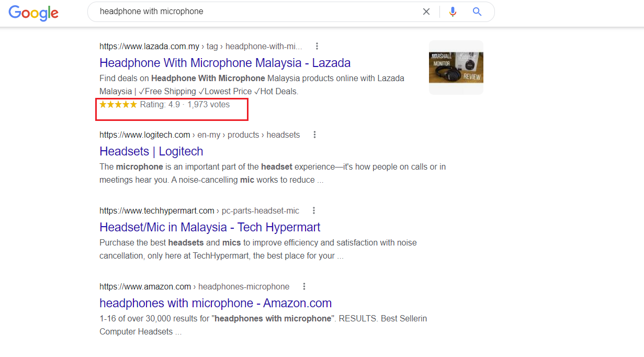The width and height of the screenshot is (644, 357).
Task: Open the three-dot menu beside the Amazon URL
Action: coord(304,286)
